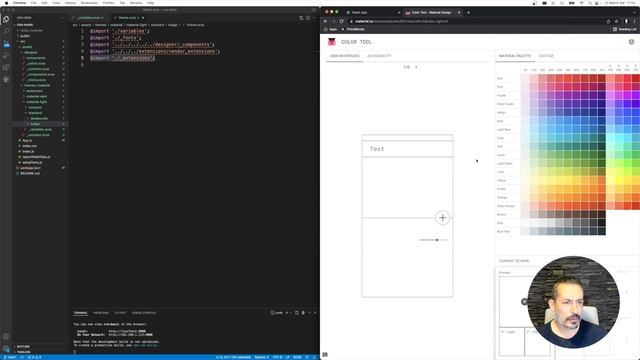The height and width of the screenshot is (360, 640).
Task: Click Explorer panel more actions ellipsis
Action: [x=62, y=18]
